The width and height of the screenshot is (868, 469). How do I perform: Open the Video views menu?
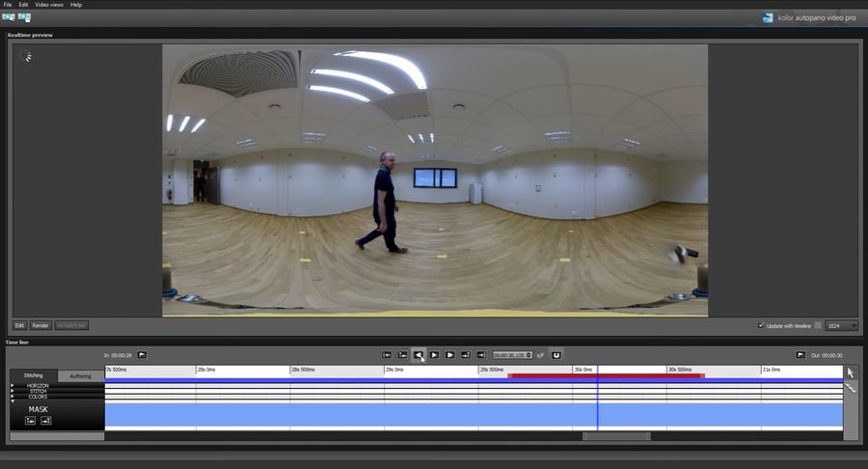(49, 5)
